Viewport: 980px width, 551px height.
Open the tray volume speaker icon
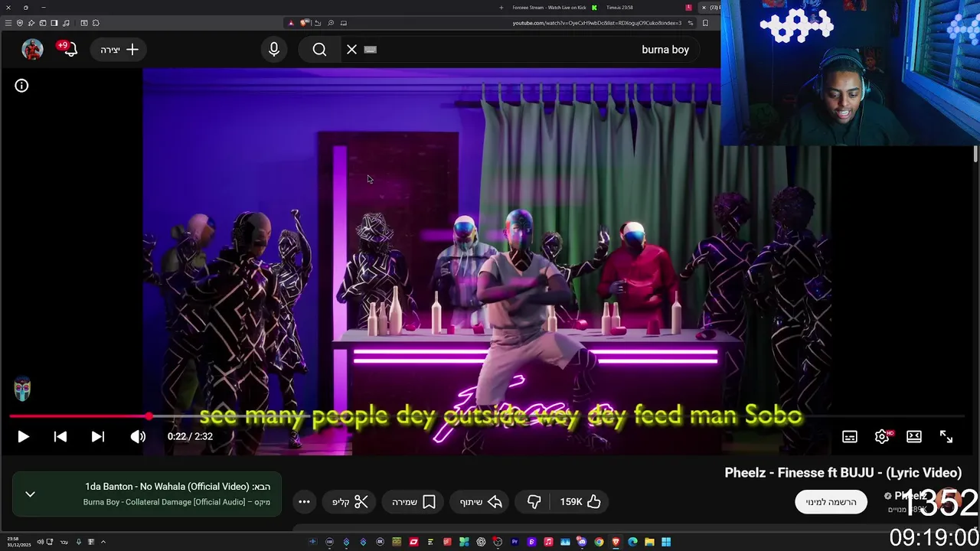[x=40, y=542]
